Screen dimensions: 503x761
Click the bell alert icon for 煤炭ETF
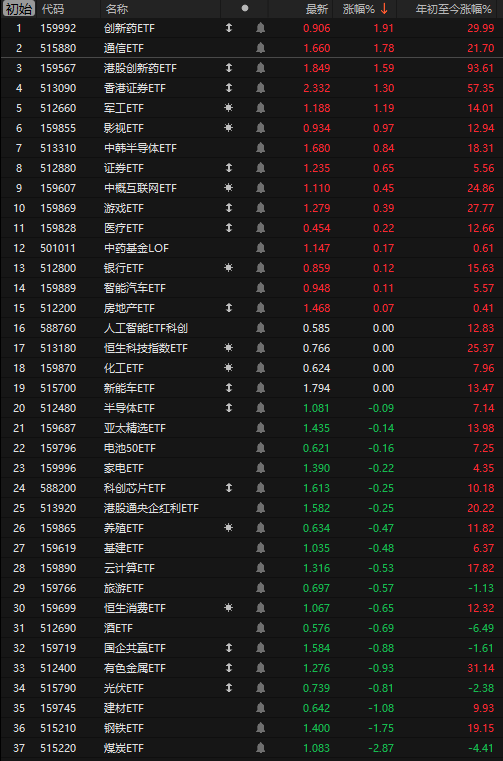[x=260, y=748]
